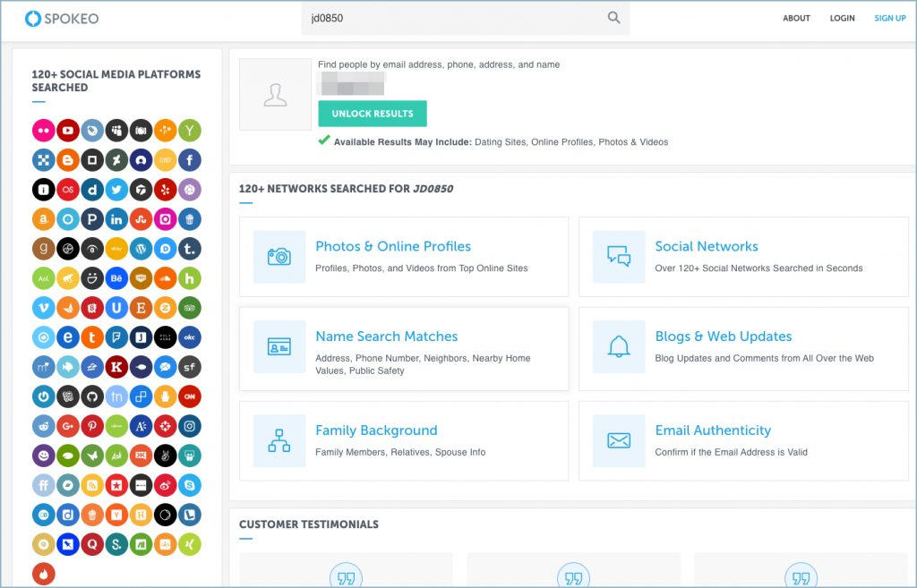Click the Houzz h icon
The width and height of the screenshot is (917, 588).
190,278
